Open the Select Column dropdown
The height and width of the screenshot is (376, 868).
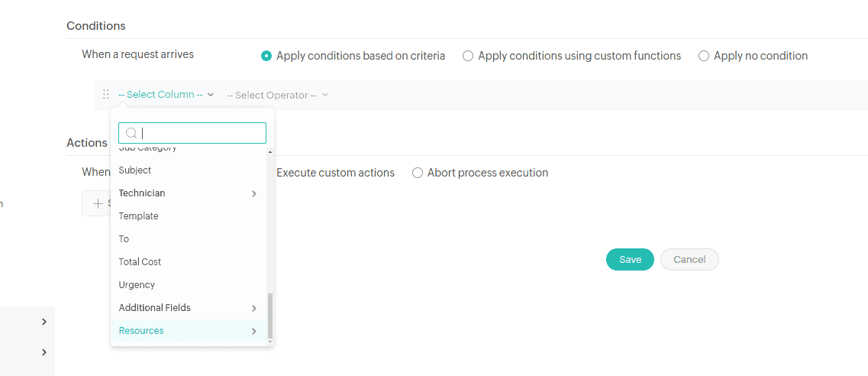click(x=166, y=95)
